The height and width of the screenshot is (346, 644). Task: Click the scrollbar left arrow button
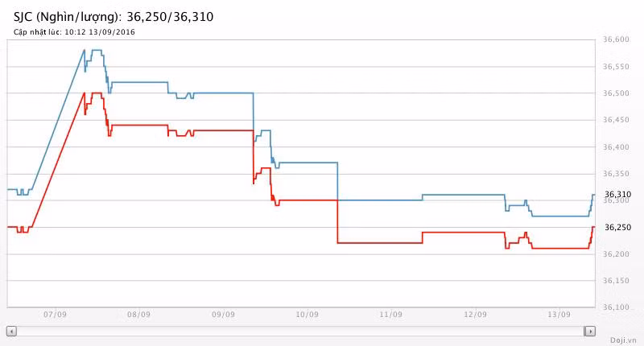pos(10,331)
